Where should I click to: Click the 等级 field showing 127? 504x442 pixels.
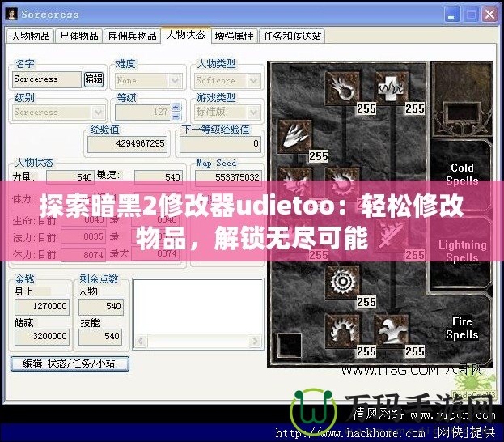tap(143, 113)
